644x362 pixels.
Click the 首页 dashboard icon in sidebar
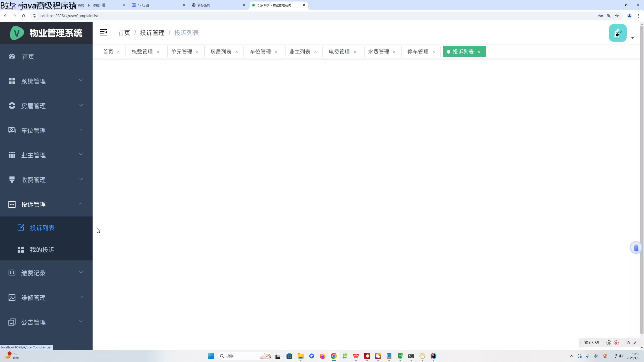coord(12,56)
